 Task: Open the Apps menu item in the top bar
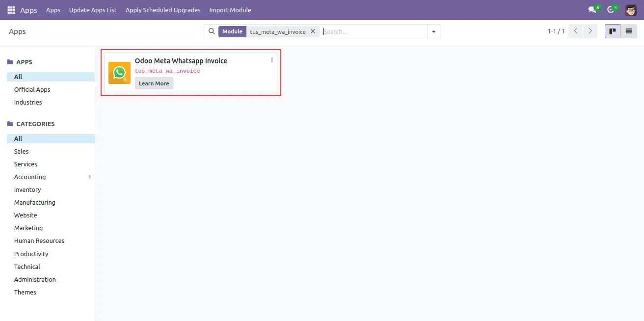point(53,10)
